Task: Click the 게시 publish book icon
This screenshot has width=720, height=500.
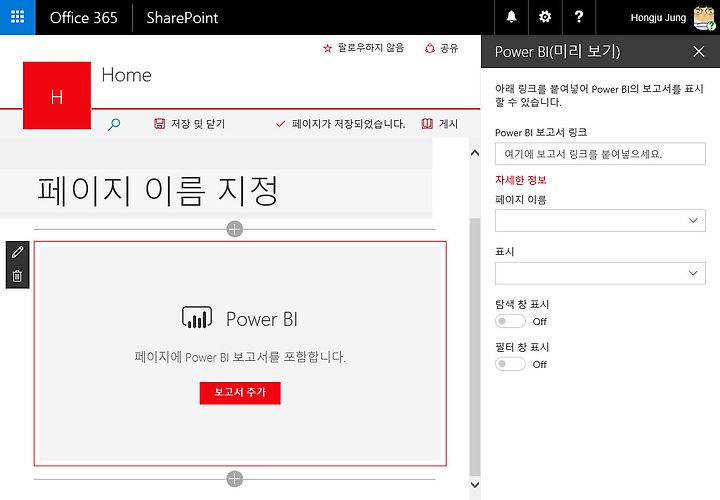Action: pos(427,124)
